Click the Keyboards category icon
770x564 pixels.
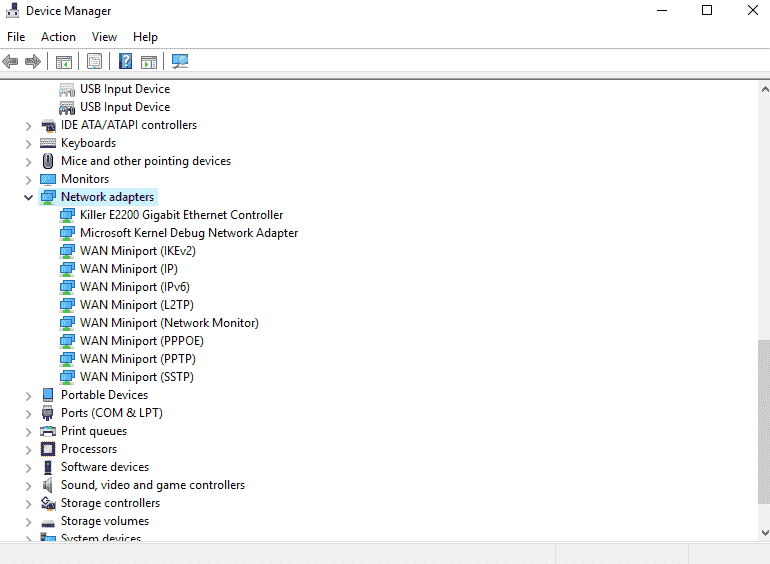pyautogui.click(x=48, y=143)
